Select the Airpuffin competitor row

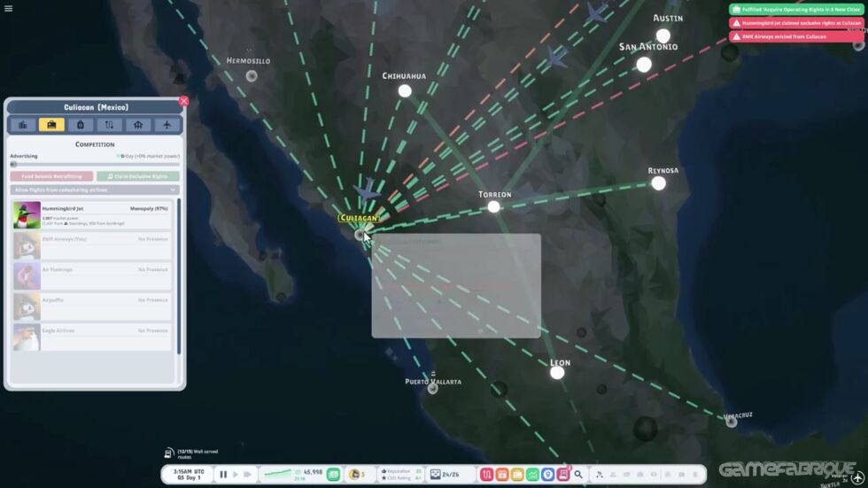92,306
